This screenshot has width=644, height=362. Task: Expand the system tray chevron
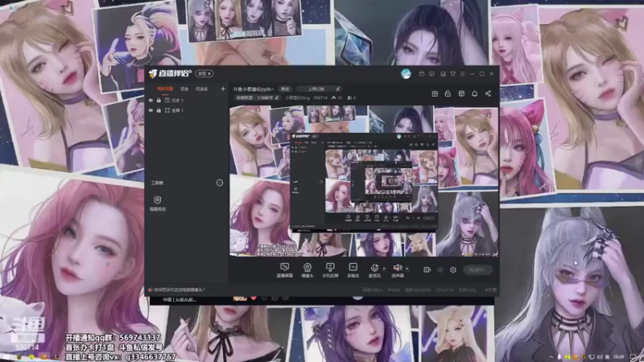[x=551, y=356]
